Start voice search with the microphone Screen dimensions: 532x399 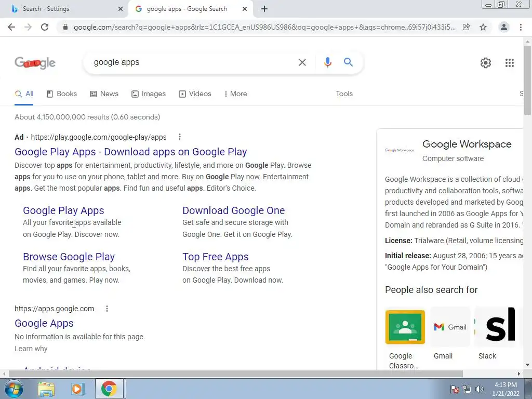pyautogui.click(x=327, y=62)
